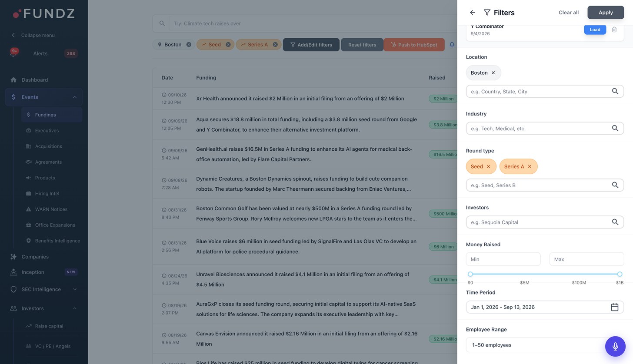
Task: Click search icon in Industry field
Action: point(615,129)
